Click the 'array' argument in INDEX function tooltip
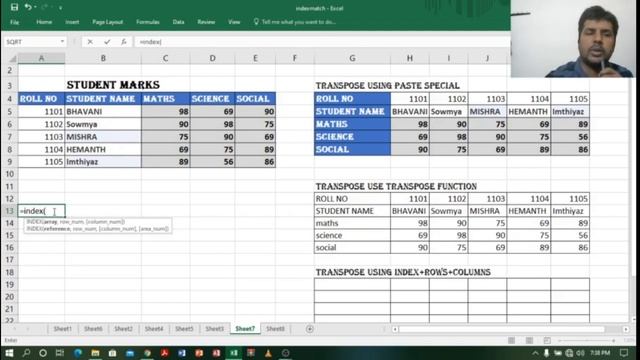Image resolution: width=640 pixels, height=360 pixels. [51, 222]
